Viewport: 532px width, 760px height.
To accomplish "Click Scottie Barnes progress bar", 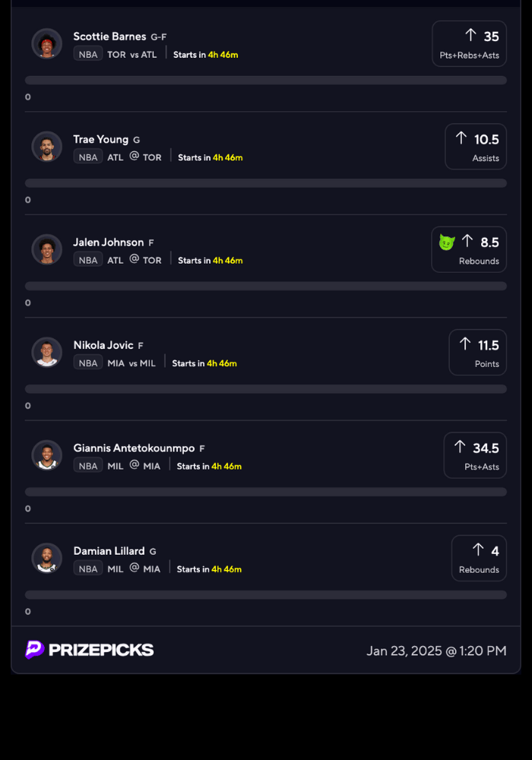I will point(266,80).
